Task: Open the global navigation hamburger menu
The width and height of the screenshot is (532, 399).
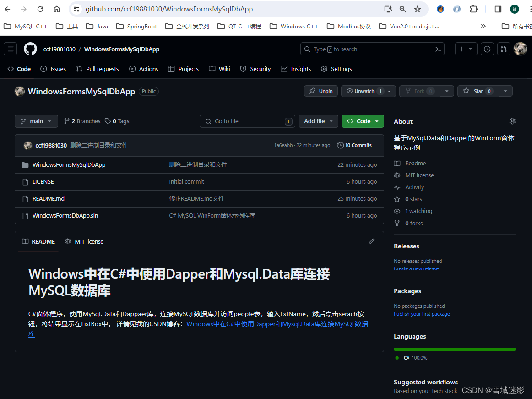Action: pyautogui.click(x=10, y=49)
